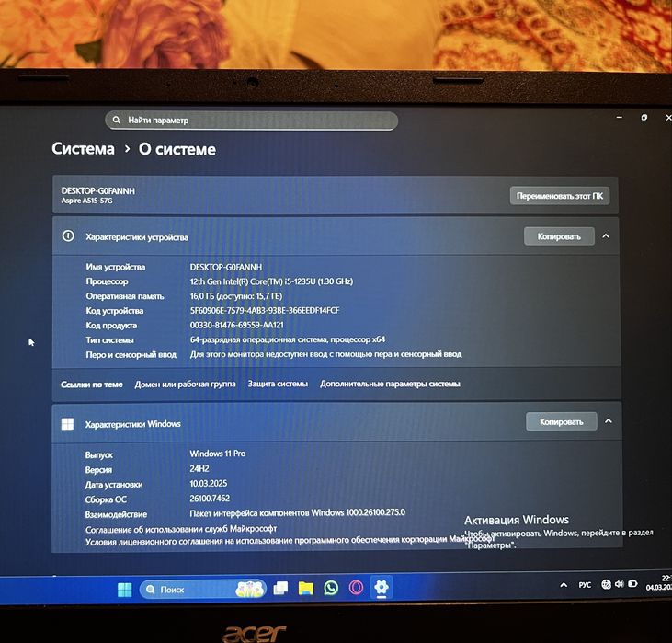
Task: Click the Windows logo beside Характеристики Windows
Action: pos(67,424)
